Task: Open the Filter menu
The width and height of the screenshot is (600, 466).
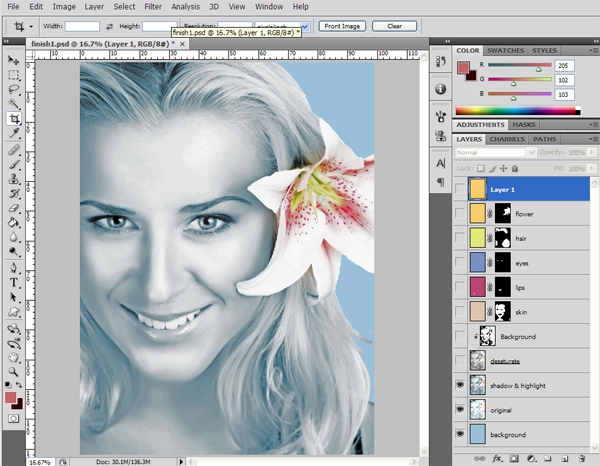Action: pos(153,7)
